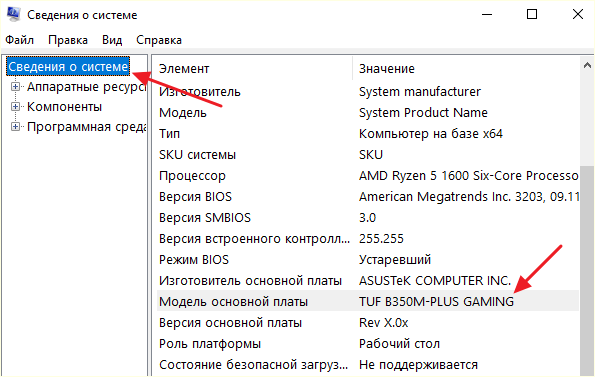The width and height of the screenshot is (595, 377).
Task: Select Версия встроенного контроллера row
Action: (x=368, y=239)
